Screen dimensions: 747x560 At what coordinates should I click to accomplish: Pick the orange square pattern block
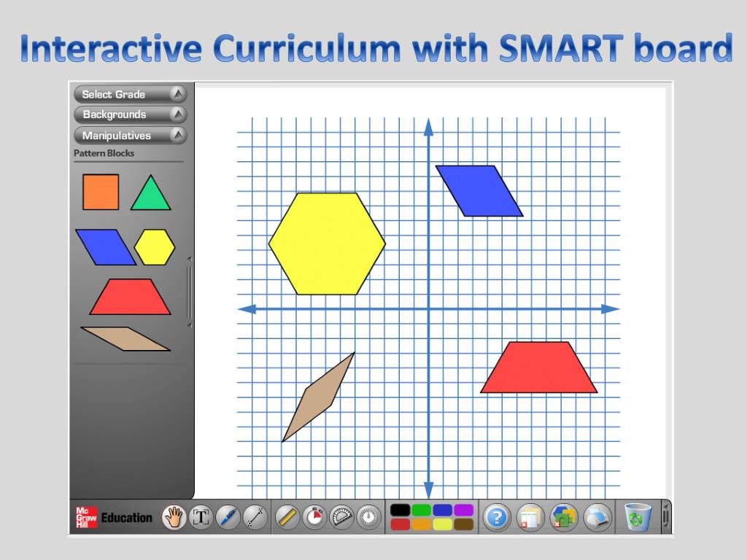tap(101, 192)
